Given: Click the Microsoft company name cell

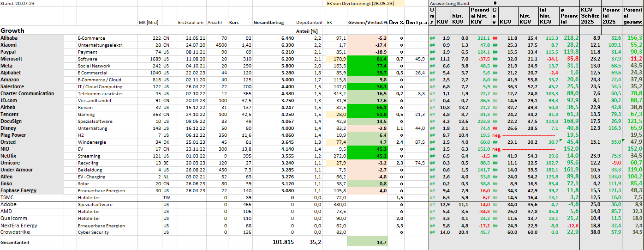Looking at the screenshot, I should click(x=32, y=59).
